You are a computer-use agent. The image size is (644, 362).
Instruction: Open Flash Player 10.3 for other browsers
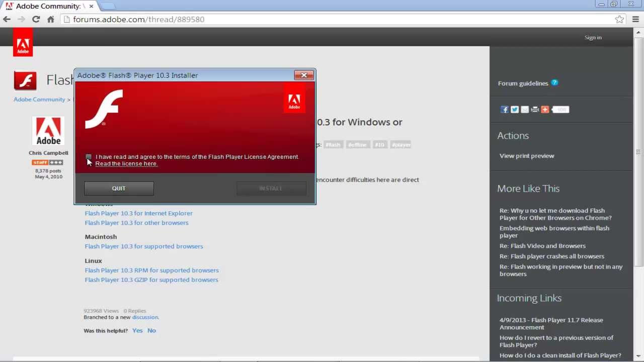(x=137, y=223)
